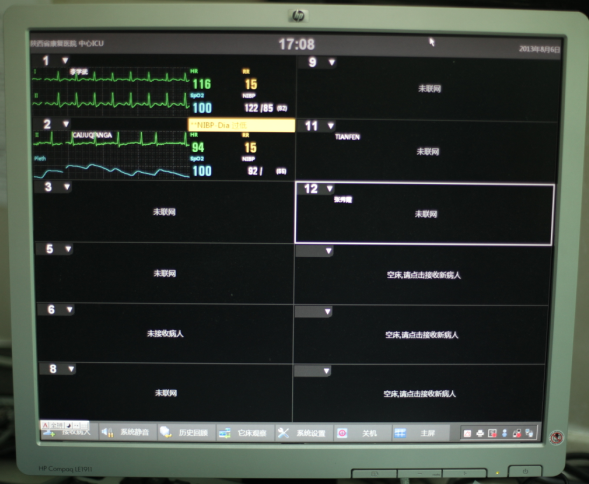Expand the bed 6 dropdown arrow
The image size is (589, 484).
coord(69,309)
